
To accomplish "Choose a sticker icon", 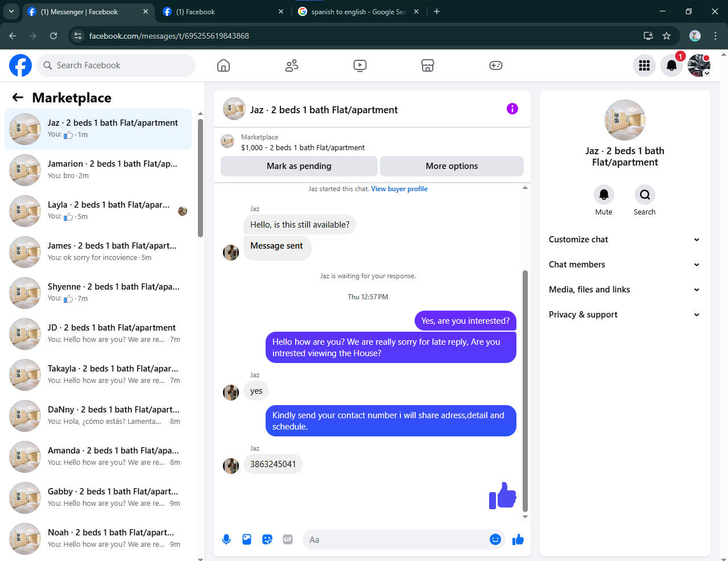I will (267, 539).
